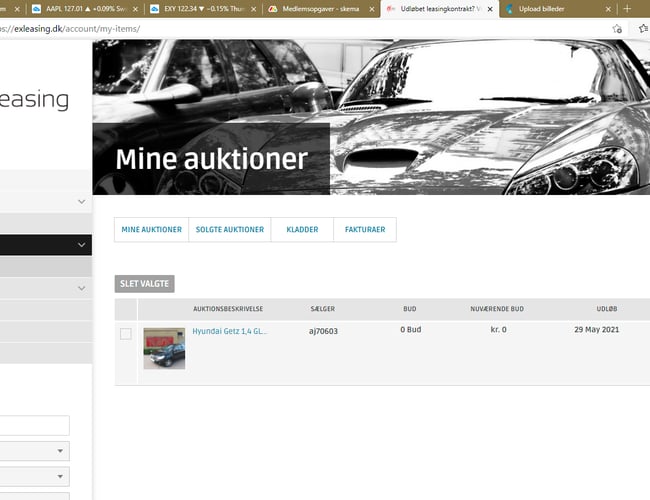Open the Medlemsopgaver - skema tab
650x500 pixels.
321,9
